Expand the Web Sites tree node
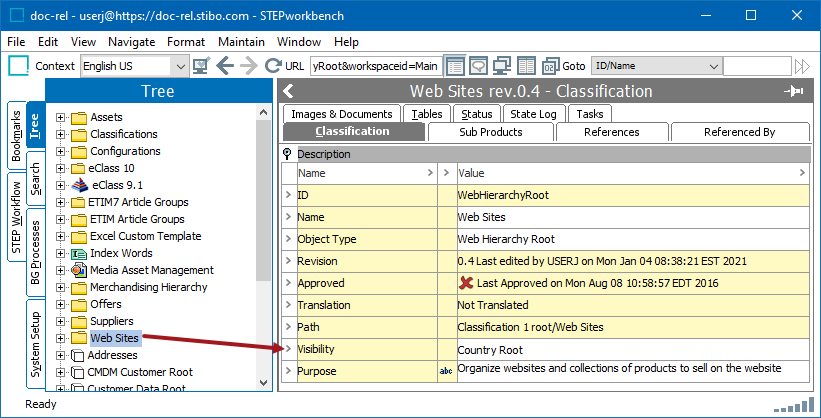Image resolution: width=821 pixels, height=418 pixels. 61,338
